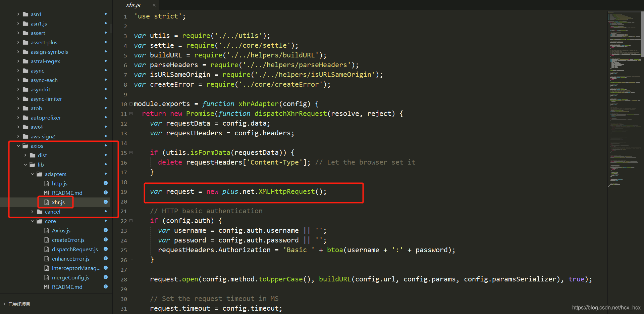Open README.md under the core folder
The width and height of the screenshot is (644, 314).
coord(67,287)
